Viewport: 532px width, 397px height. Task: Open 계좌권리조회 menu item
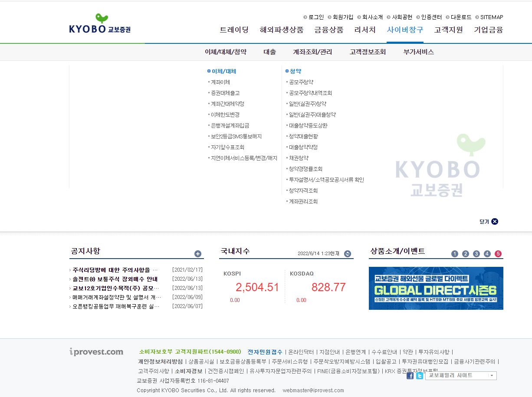tap(303, 201)
